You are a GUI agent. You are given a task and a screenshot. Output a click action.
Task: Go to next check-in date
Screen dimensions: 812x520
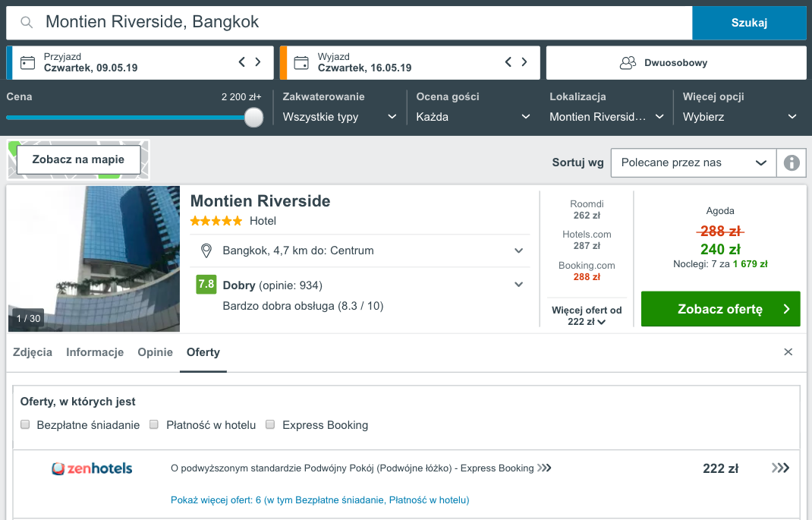(x=258, y=62)
